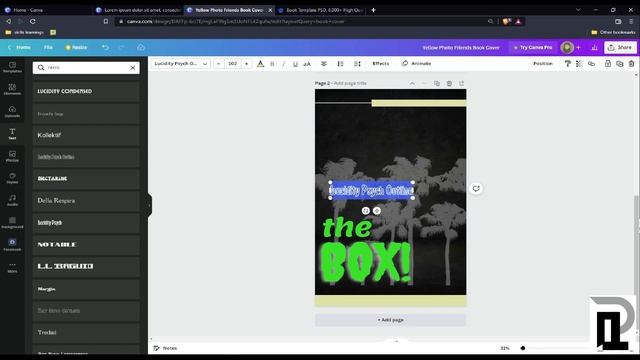Open the insights chart icon

click(594, 48)
